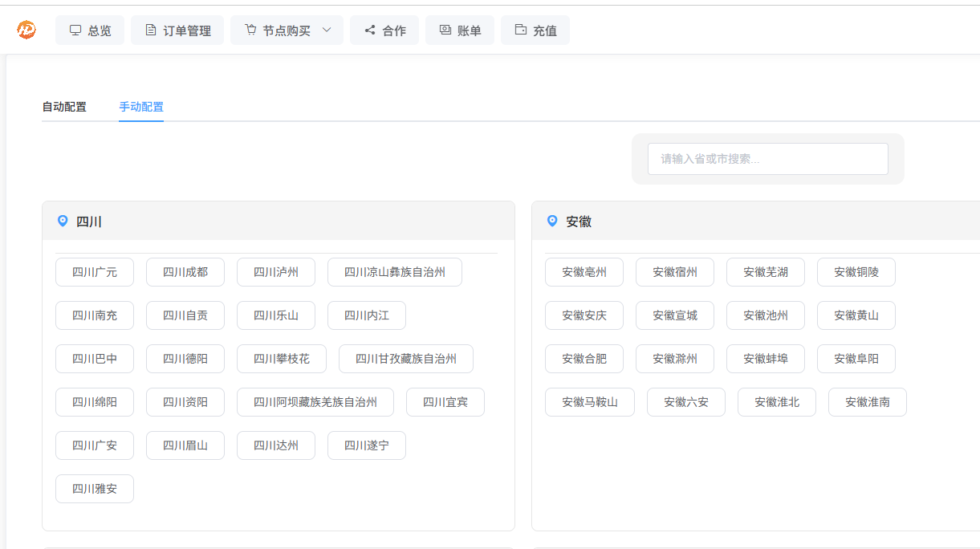
Task: Choose the 安徽合肥 button
Action: tap(584, 359)
